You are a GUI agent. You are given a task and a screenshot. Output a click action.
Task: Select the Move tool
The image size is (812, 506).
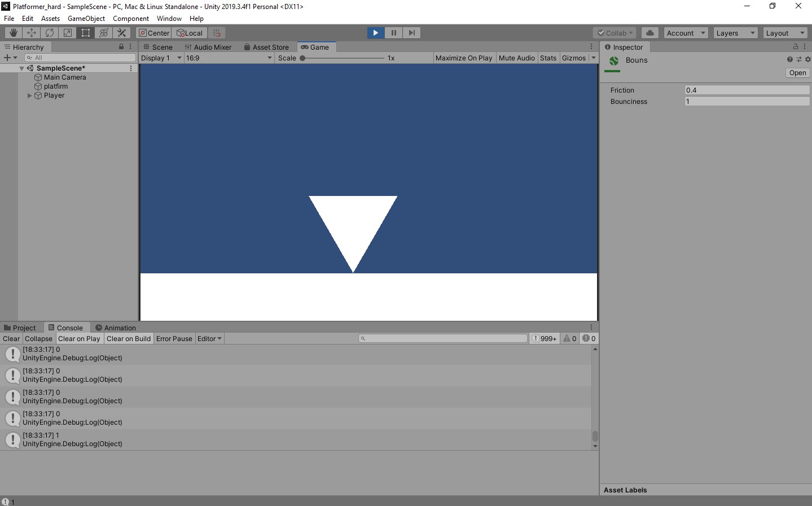coord(32,33)
